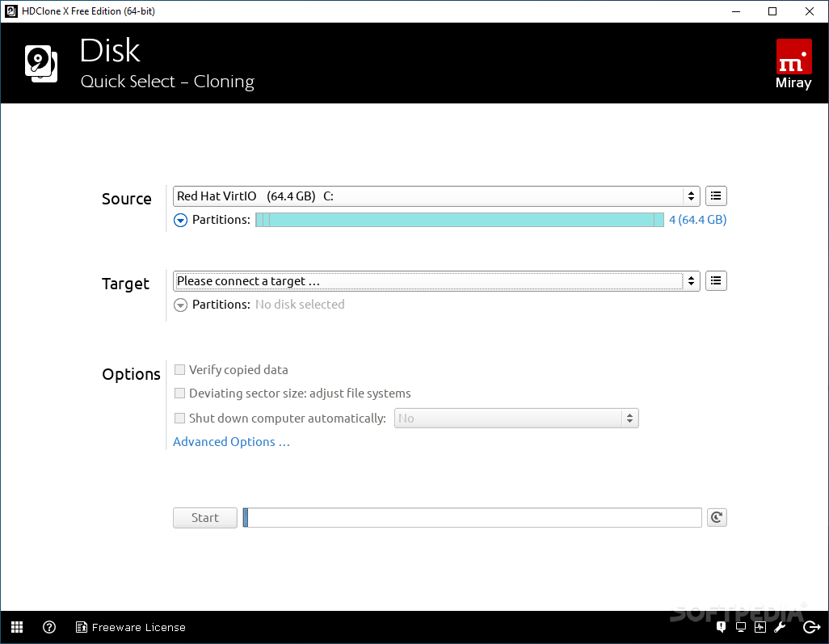
Task: Click the refresh icon beside progress bar
Action: coord(717,517)
